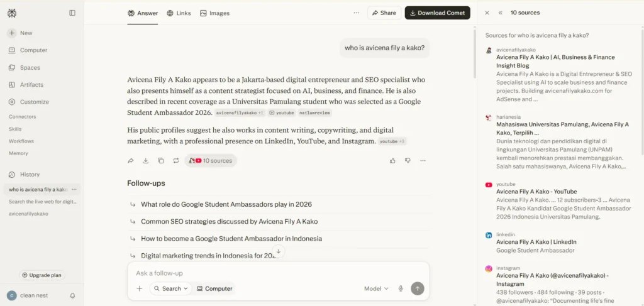Open Connectors settings
This screenshot has width=644, height=306.
click(23, 116)
